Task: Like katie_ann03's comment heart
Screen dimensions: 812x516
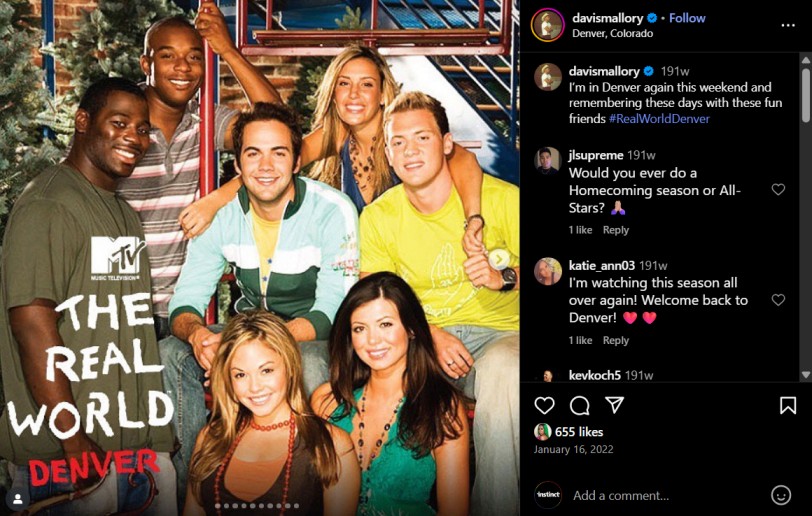Action: (778, 300)
